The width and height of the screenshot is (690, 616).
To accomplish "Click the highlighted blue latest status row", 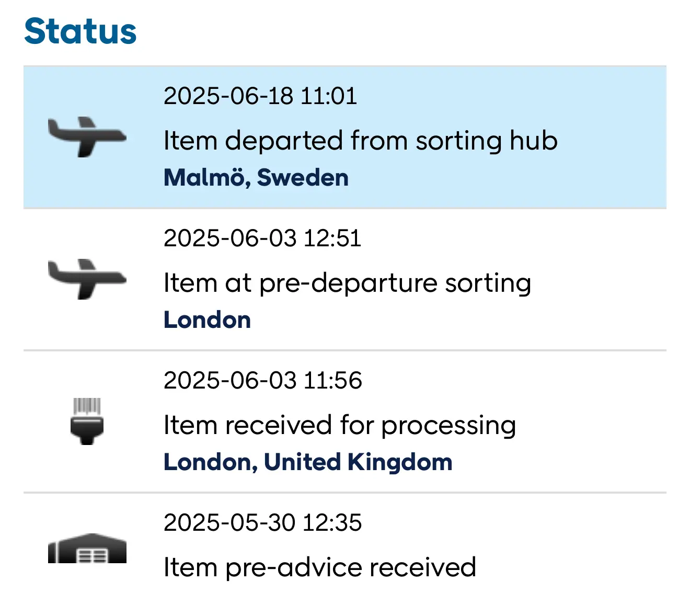I will (x=345, y=137).
